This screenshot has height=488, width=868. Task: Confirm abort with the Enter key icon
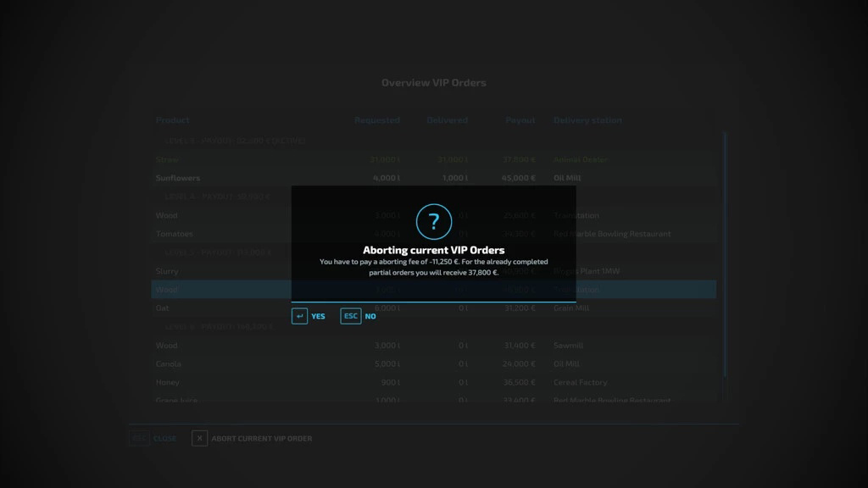(x=299, y=316)
